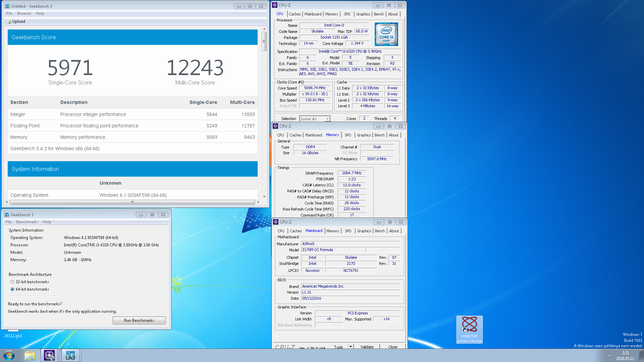Image resolution: width=644 pixels, height=362 pixels.
Task: Click the Bus Speed 130.81 MHz field
Action: tap(315, 100)
